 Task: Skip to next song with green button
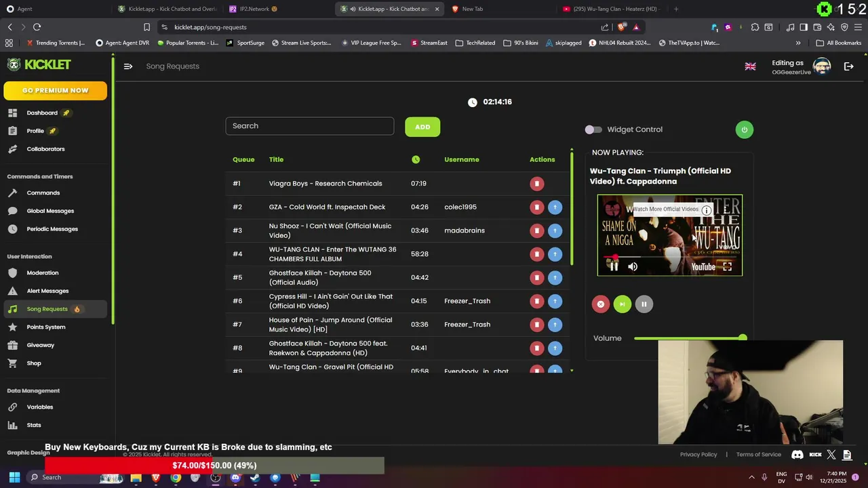click(x=622, y=304)
